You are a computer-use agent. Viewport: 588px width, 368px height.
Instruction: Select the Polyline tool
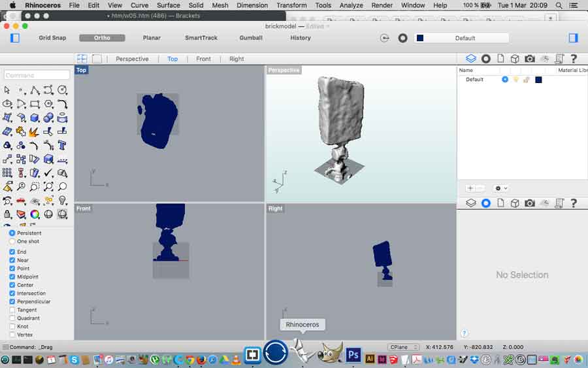(x=35, y=90)
